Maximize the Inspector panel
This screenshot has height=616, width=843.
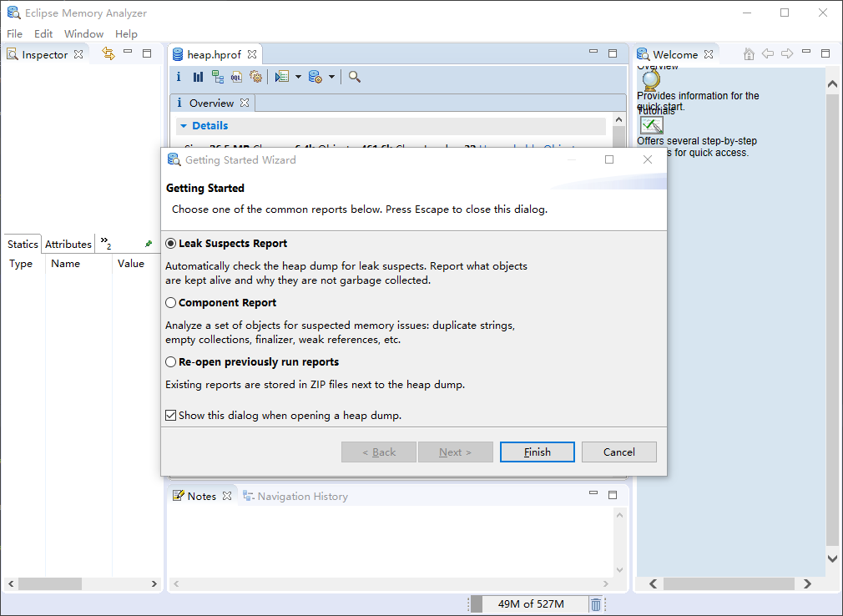[147, 53]
